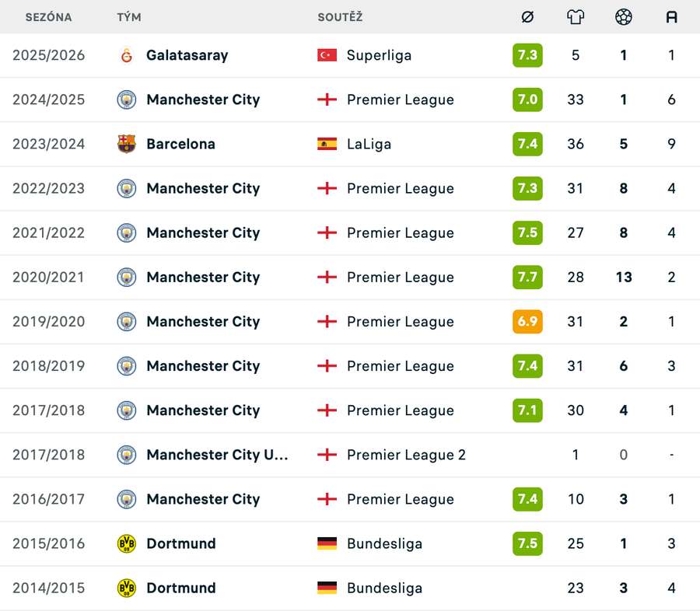This screenshot has width=700, height=611.
Task: Click the Manchester City crest on the 2024/2025 row
Action: point(126,100)
